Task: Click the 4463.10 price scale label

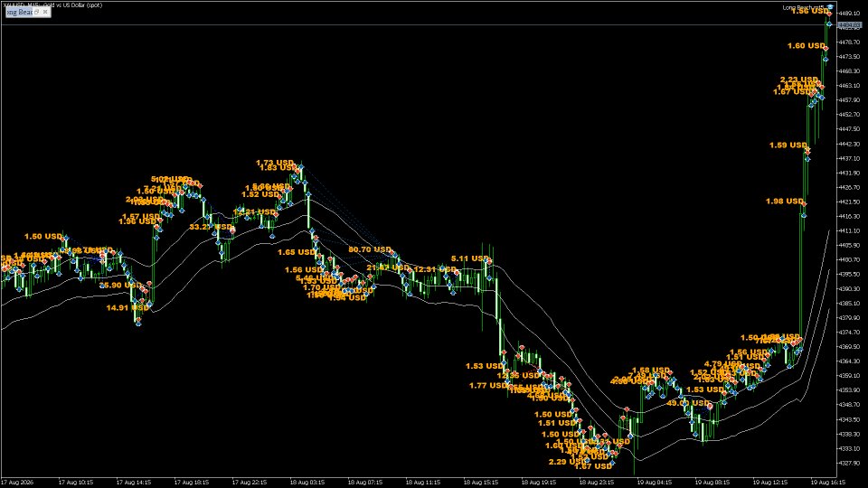Action: (850, 86)
